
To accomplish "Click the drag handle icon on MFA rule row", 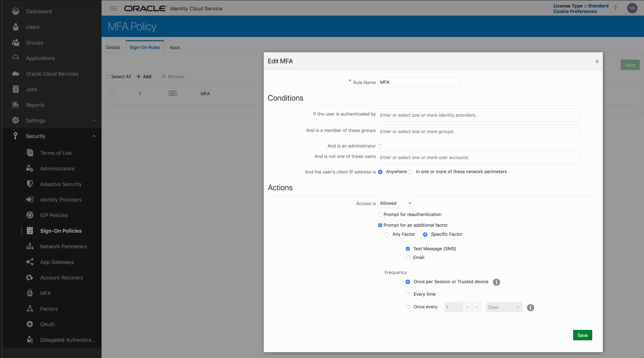I will coord(172,94).
